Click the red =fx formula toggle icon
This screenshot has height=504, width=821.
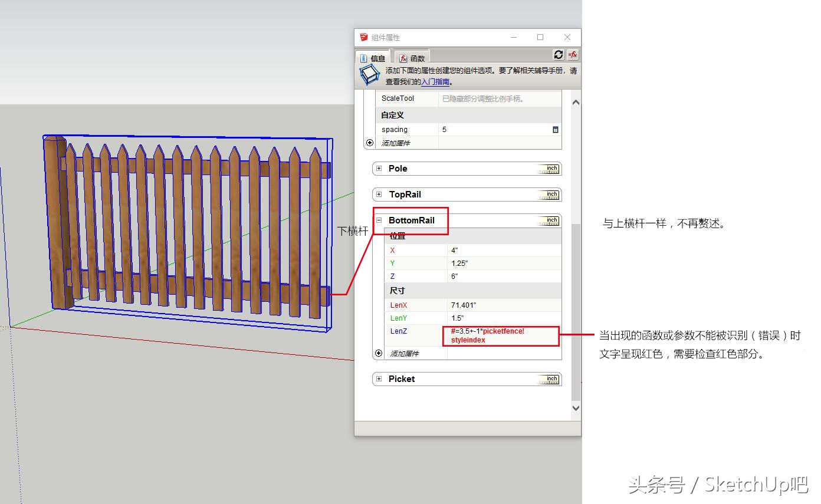[572, 55]
